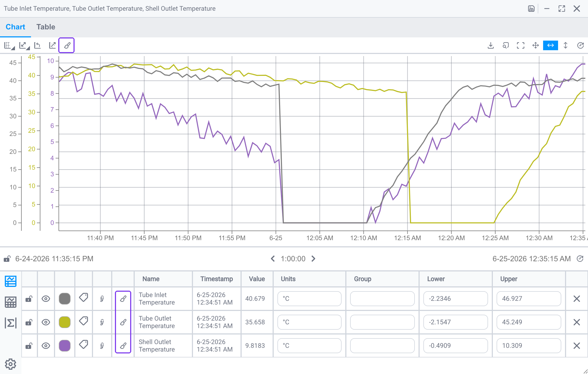Step forward one time span
Image resolution: width=588 pixels, height=374 pixels.
(314, 259)
